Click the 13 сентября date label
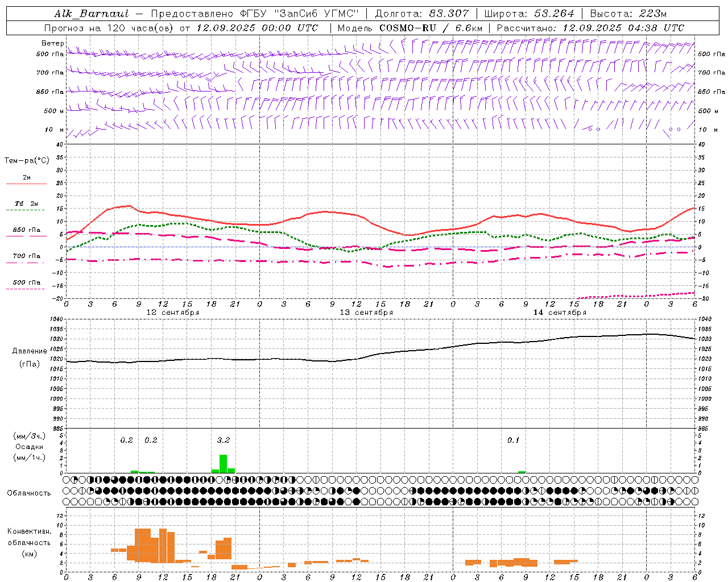This screenshot has height=582, width=728. pos(366,313)
